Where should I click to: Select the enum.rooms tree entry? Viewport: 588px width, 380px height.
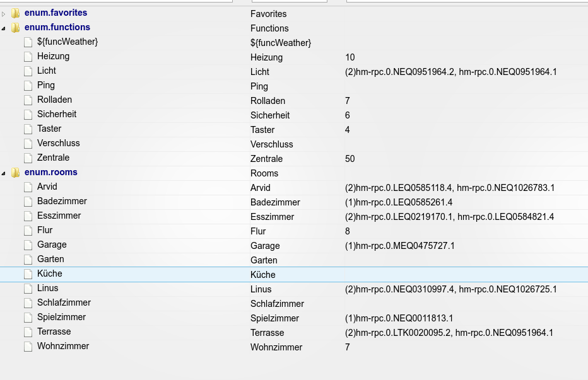click(x=51, y=173)
